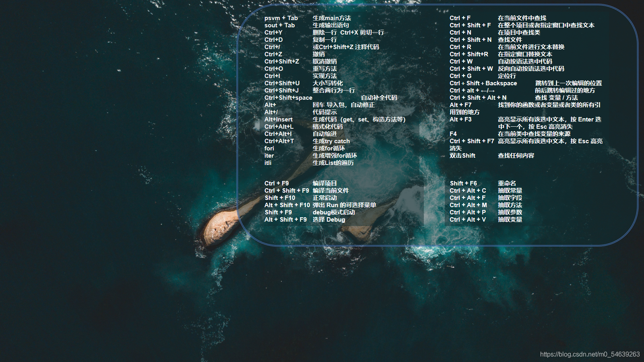Select the "弹出 Run 的可选择菜单" text
The width and height of the screenshot is (644, 362).
tap(345, 205)
